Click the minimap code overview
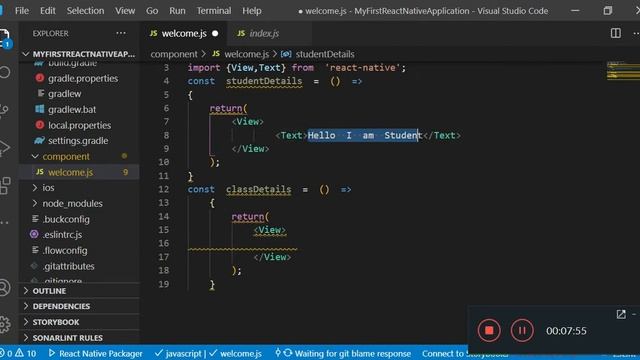 [x=623, y=70]
